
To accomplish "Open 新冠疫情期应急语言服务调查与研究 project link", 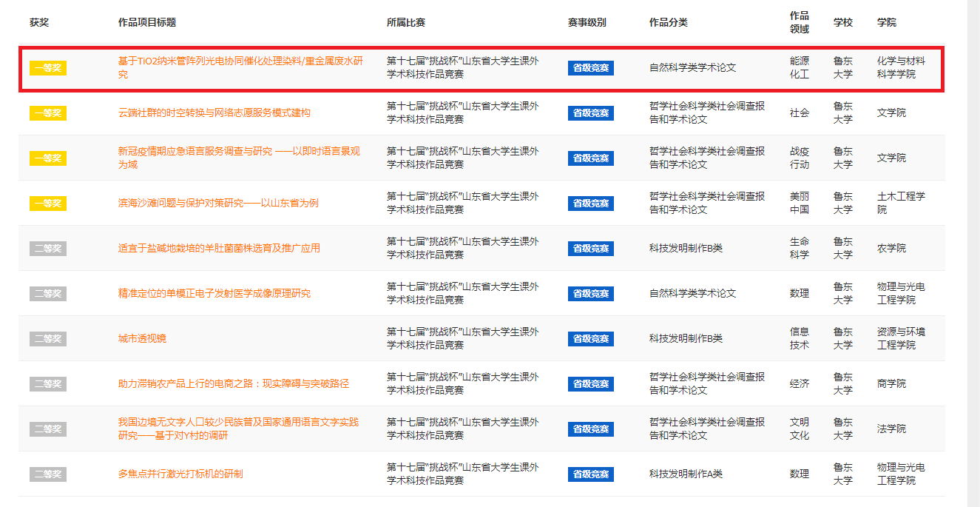I will (x=239, y=158).
